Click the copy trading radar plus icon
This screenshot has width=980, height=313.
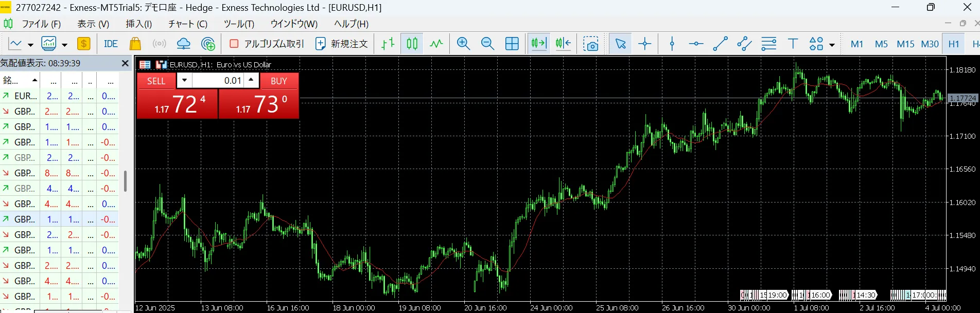point(208,44)
